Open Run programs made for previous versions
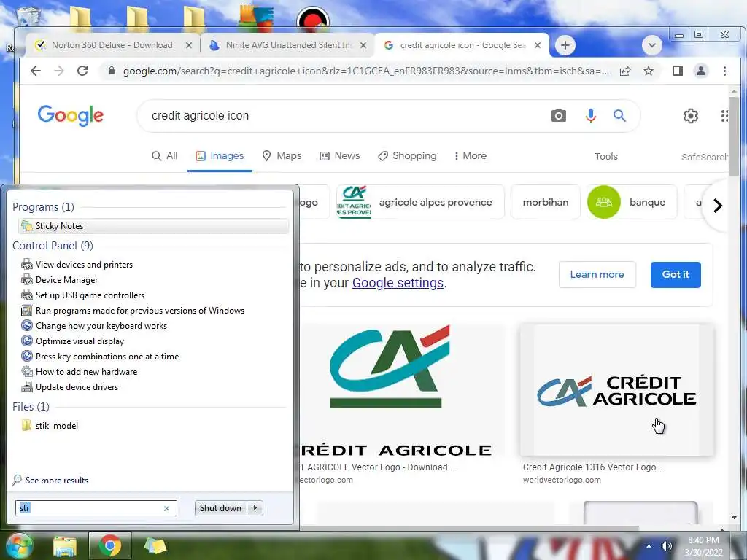This screenshot has width=747, height=560. 139,311
